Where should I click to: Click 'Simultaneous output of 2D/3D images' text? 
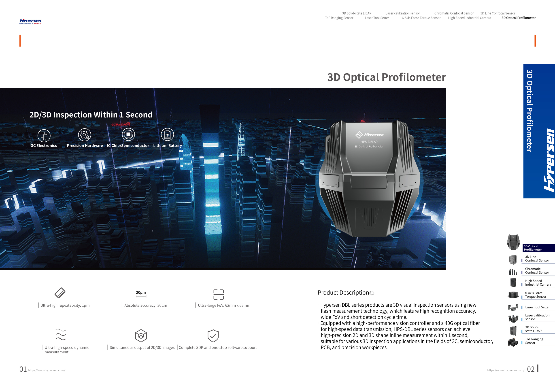click(142, 348)
